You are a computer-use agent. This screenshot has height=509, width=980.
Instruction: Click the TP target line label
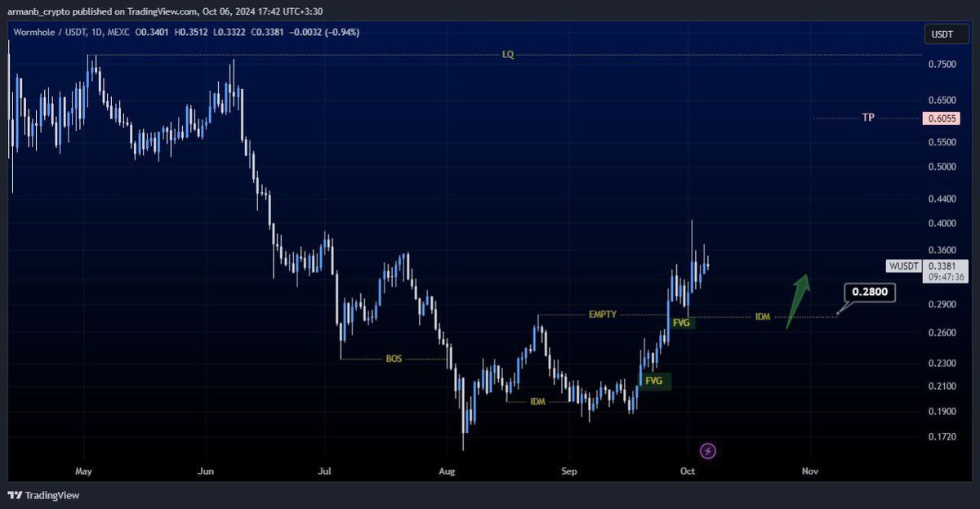(x=868, y=118)
